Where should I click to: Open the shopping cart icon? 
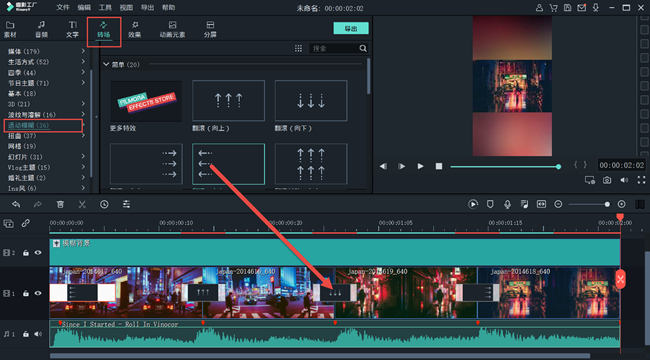coord(553,7)
